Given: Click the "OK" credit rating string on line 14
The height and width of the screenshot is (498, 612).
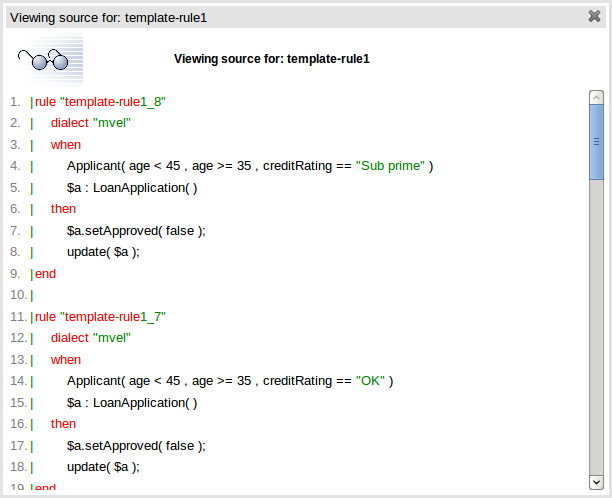Looking at the screenshot, I should [370, 381].
